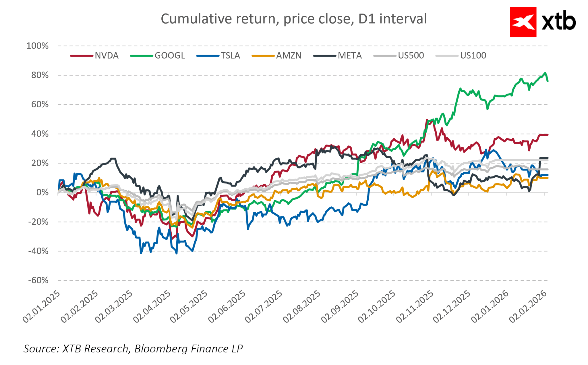Click the -20% y-axis label
Screen dimensions: 588x365
click(38, 222)
